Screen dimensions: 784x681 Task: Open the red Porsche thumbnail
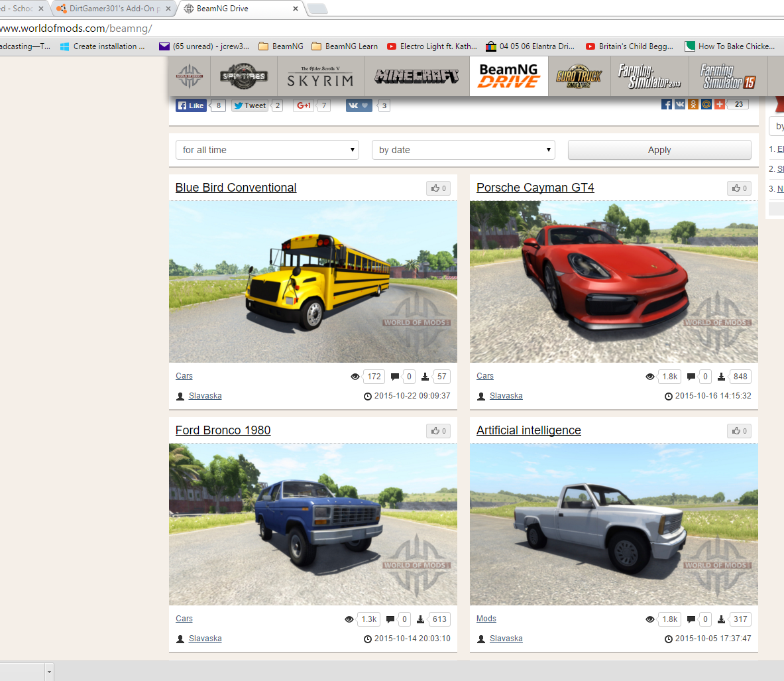pyautogui.click(x=614, y=282)
